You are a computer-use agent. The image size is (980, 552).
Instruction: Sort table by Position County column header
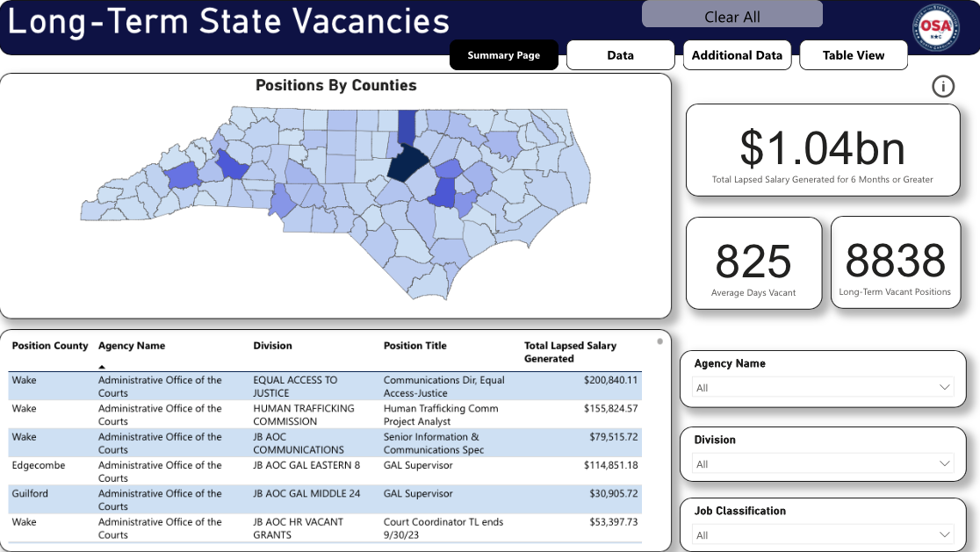50,345
